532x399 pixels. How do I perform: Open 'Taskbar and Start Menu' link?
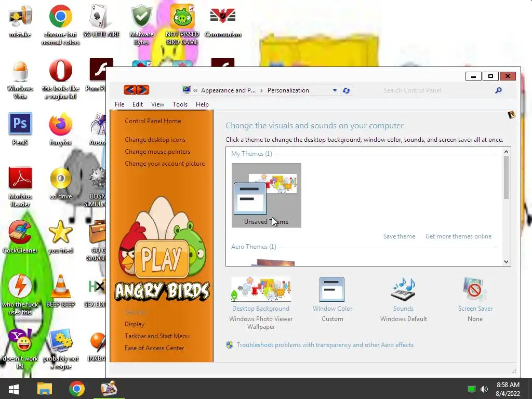[157, 336]
